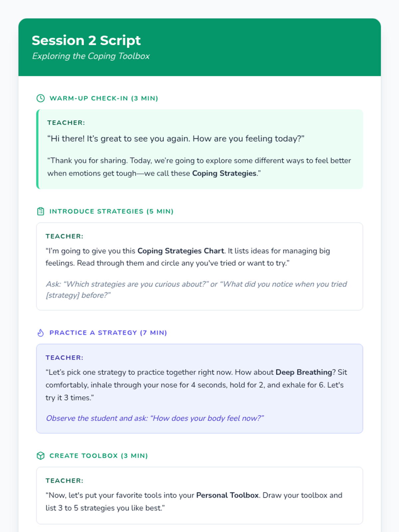The image size is (399, 532).
Task: Click the "Create Toolbox (3 min)" heading
Action: 98,456
